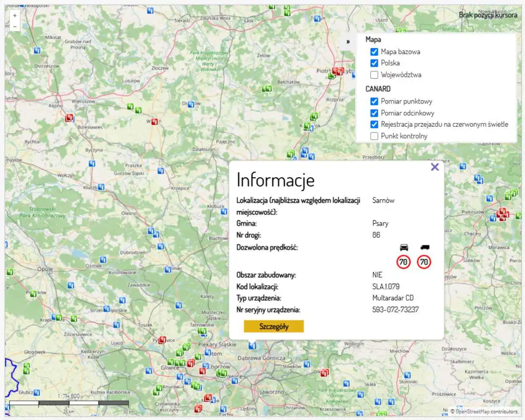This screenshot has height=420, width=525.
Task: Select the blue marker below Byczyna
Action: point(92,163)
